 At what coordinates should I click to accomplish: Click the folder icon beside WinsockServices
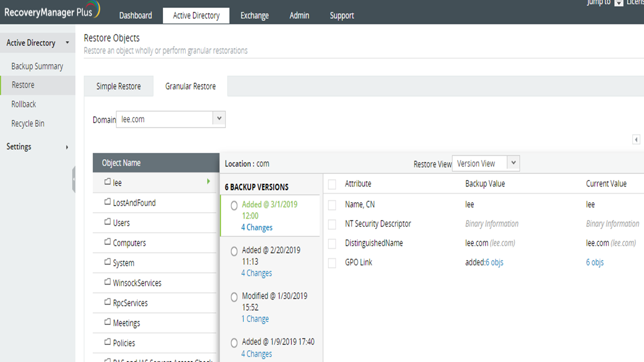107,283
